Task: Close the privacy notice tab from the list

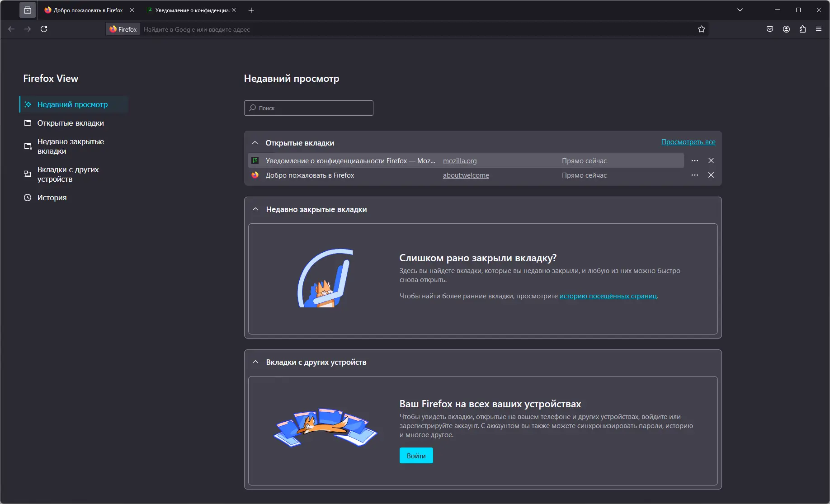Action: 711,160
